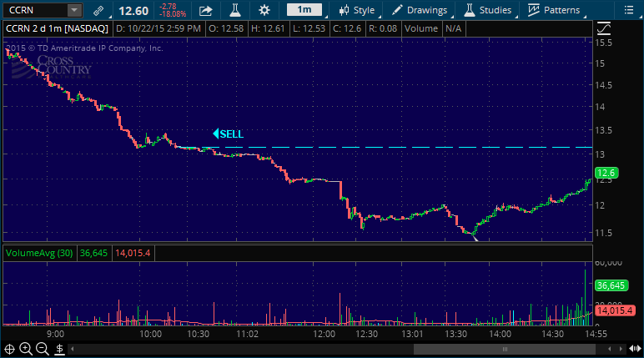Screen dimensions: 644x358
Task: Open the flask analysis icon in toolbar
Action: point(235,11)
